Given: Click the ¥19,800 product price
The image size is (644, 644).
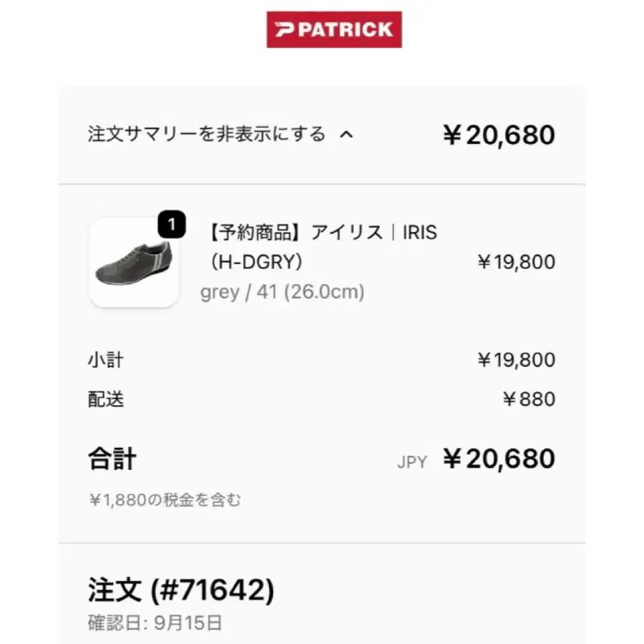Looking at the screenshot, I should pos(516,262).
